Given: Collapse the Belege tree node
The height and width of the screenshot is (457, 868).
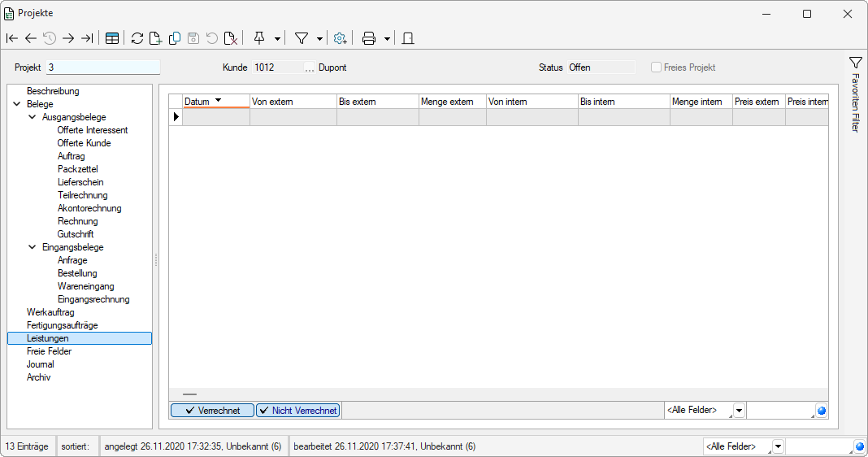Looking at the screenshot, I should point(16,104).
